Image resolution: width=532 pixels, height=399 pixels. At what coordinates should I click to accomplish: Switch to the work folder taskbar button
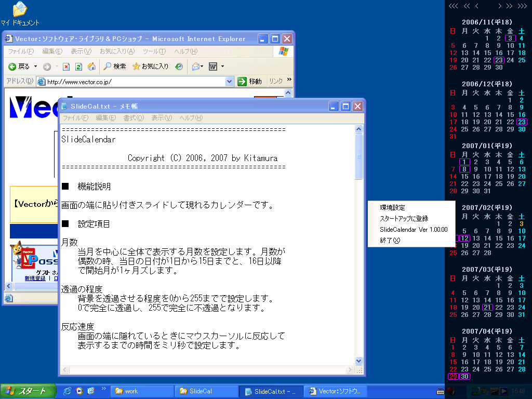[x=142, y=391]
